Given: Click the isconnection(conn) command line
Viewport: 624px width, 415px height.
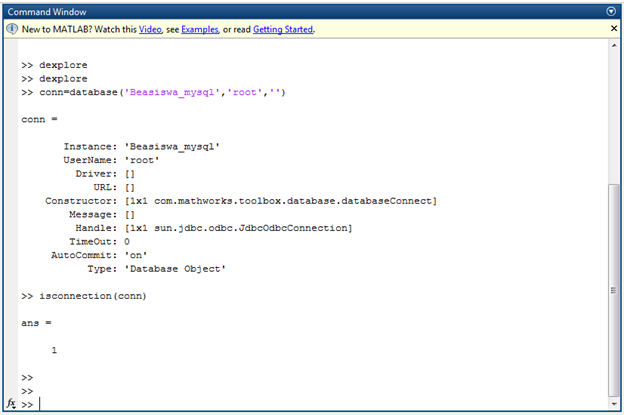Looking at the screenshot, I should [92, 296].
